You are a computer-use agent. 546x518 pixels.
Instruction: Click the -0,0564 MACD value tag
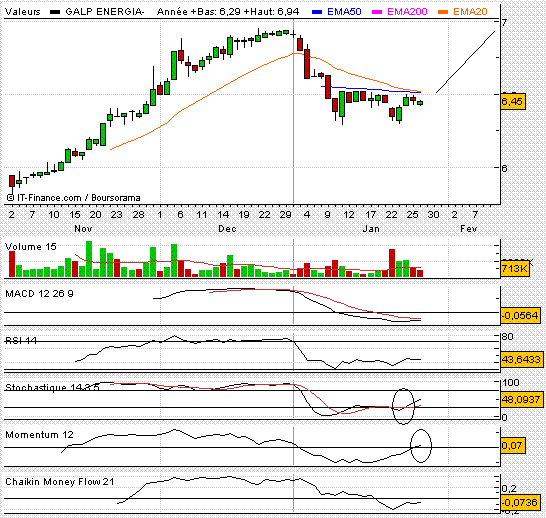[x=521, y=315]
